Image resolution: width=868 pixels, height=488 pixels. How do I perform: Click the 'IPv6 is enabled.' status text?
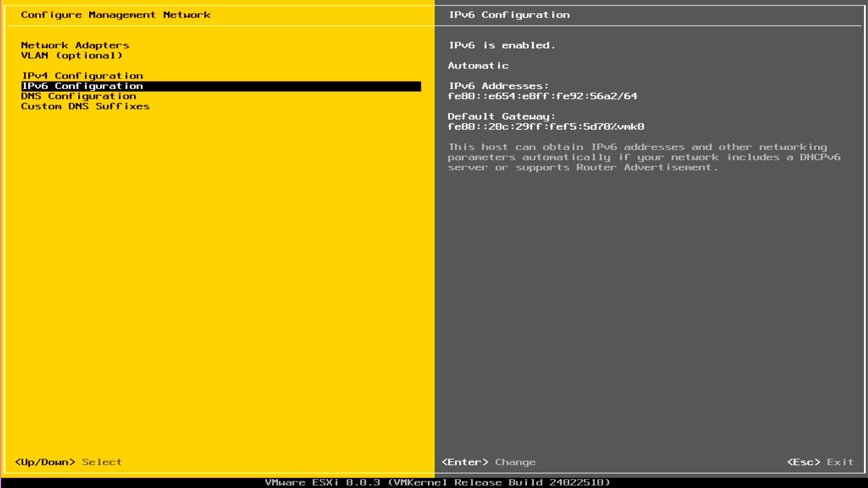click(502, 46)
